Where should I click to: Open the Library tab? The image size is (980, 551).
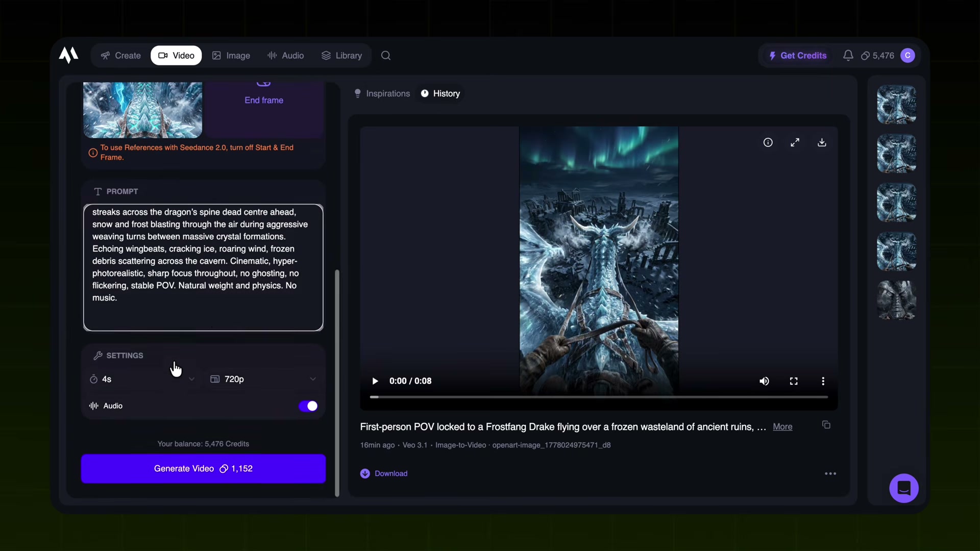pyautogui.click(x=341, y=56)
